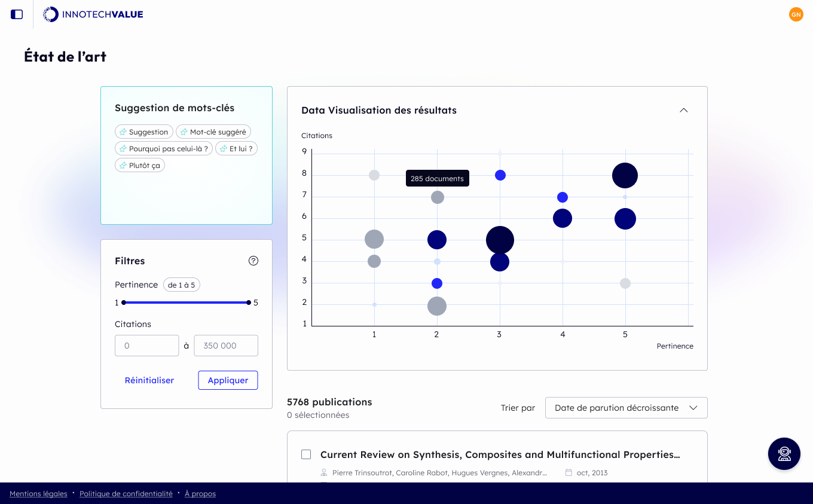Click the Réinitialiser link
813x504 pixels.
click(x=149, y=380)
